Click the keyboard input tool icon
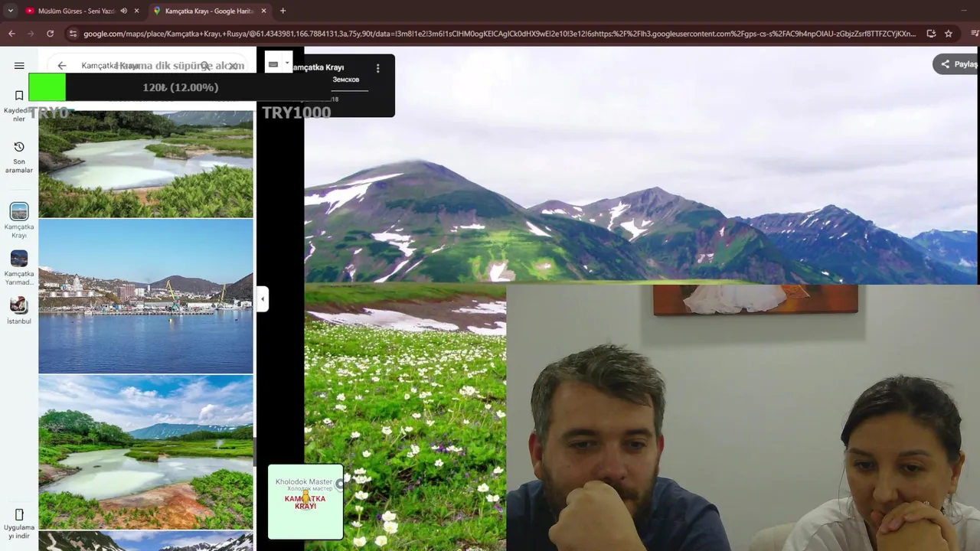 coord(273,64)
